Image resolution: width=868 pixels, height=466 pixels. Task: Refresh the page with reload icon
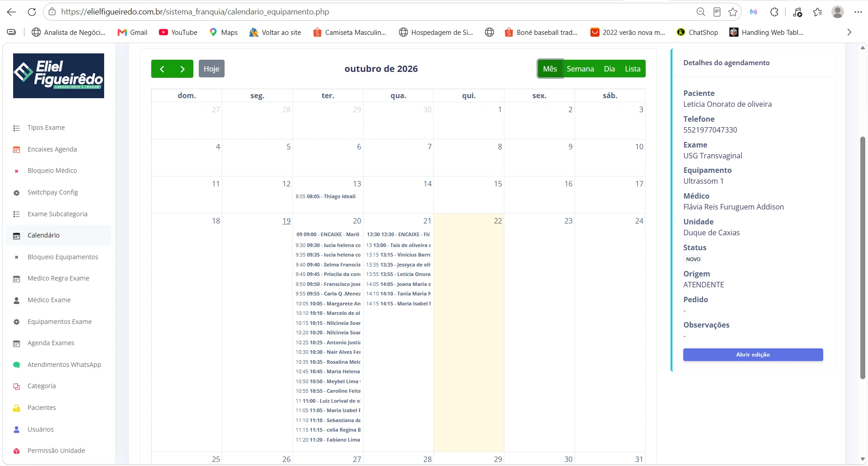point(32,12)
